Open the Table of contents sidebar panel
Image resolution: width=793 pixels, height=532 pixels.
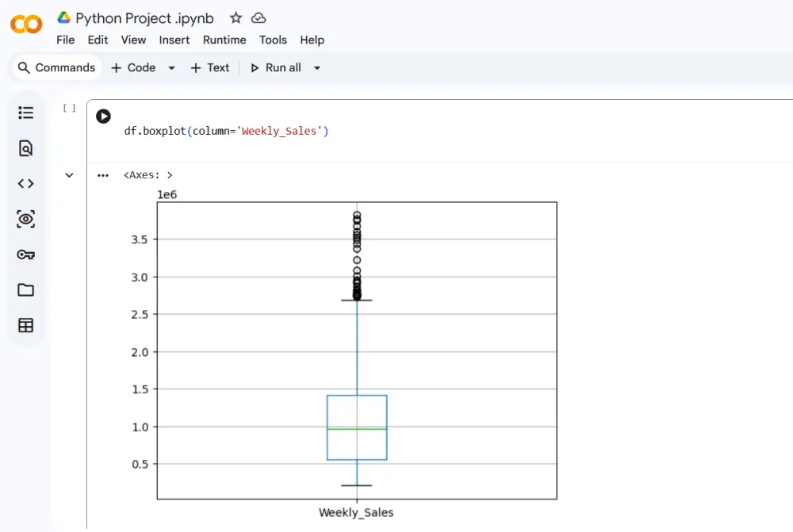[x=26, y=113]
